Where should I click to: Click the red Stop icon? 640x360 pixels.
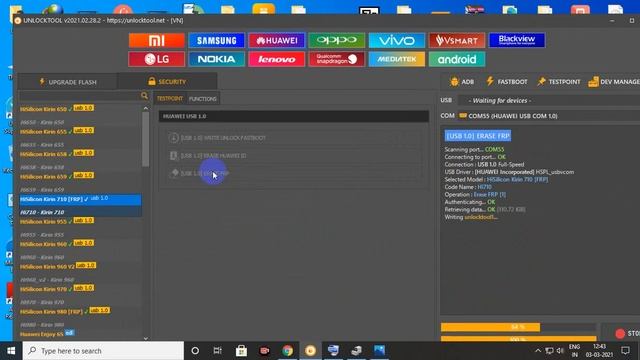pyautogui.click(x=620, y=333)
